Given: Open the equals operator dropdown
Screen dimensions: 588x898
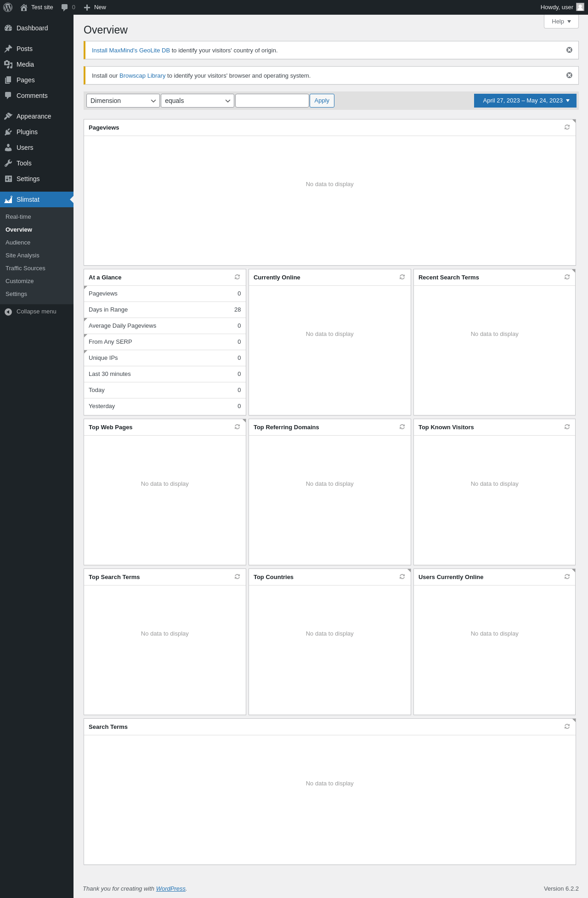Looking at the screenshot, I should (198, 101).
